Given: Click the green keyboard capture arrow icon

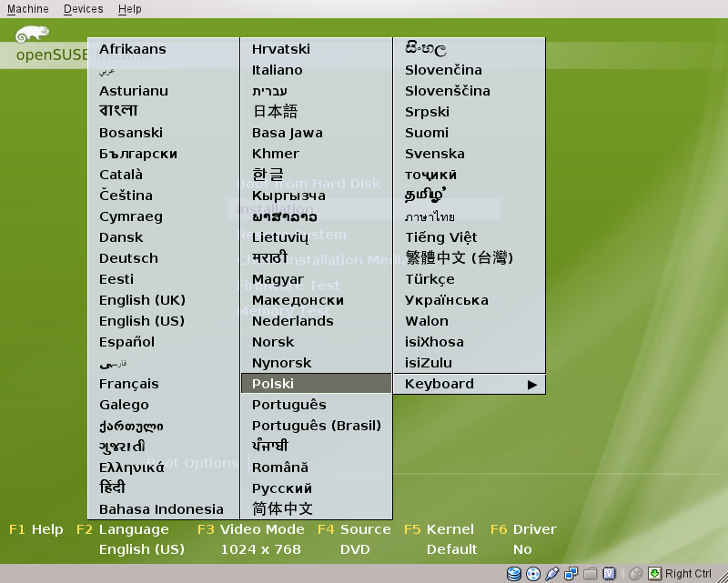Looking at the screenshot, I should pos(653,574).
